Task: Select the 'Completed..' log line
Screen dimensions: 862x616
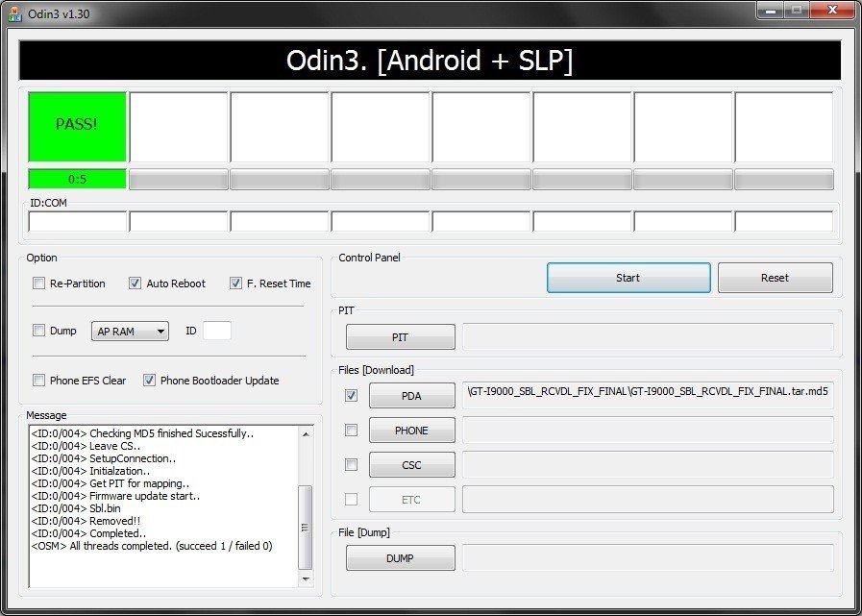Action: pyautogui.click(x=88, y=533)
